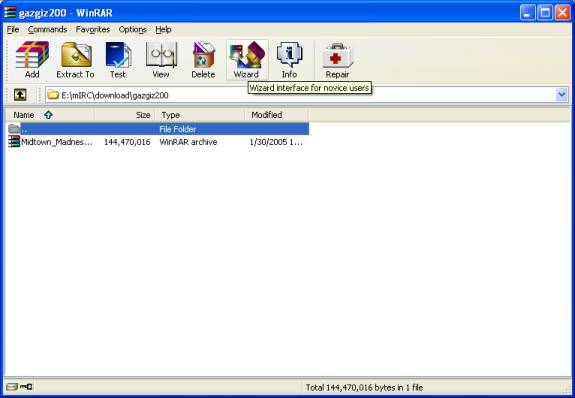Run the Test archive tool
The image size is (575, 398).
[118, 60]
